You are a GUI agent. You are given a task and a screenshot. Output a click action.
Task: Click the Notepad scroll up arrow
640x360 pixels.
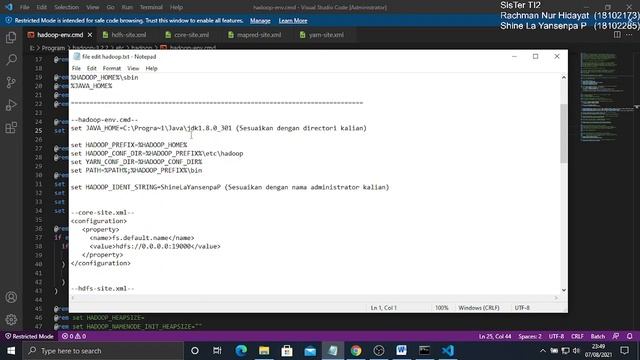[x=564, y=77]
